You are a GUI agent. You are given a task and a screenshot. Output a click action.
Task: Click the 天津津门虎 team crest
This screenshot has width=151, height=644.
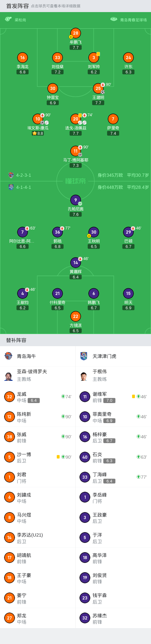(84, 356)
